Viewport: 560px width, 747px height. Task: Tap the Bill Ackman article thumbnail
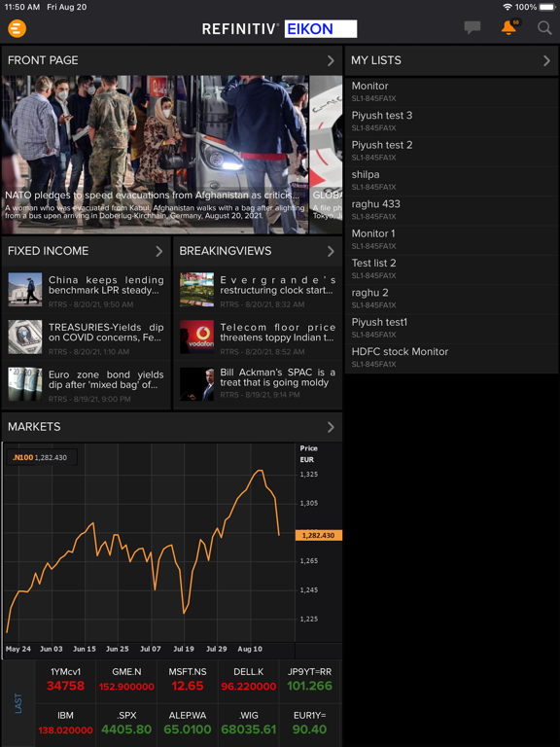point(196,384)
